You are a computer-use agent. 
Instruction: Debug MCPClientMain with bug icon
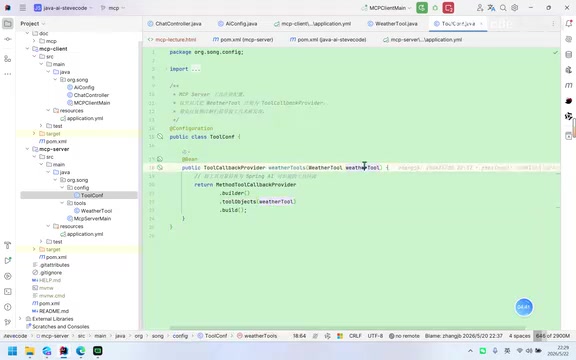point(435,8)
